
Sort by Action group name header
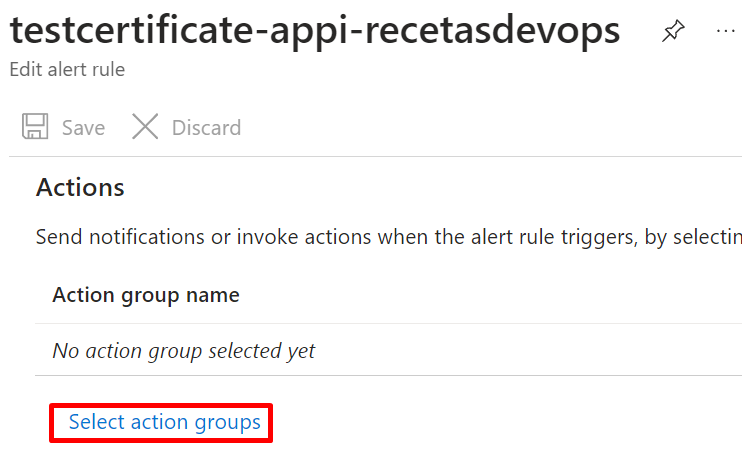(x=146, y=295)
